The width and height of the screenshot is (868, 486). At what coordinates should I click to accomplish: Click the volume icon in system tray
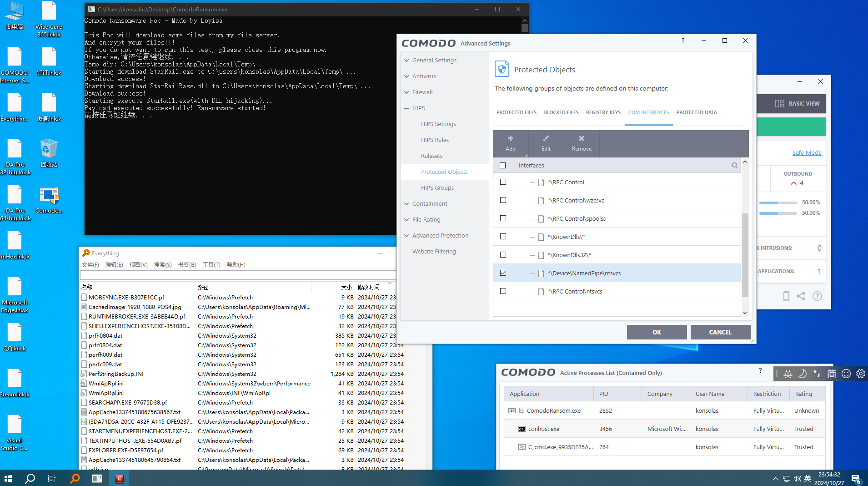coord(797,479)
